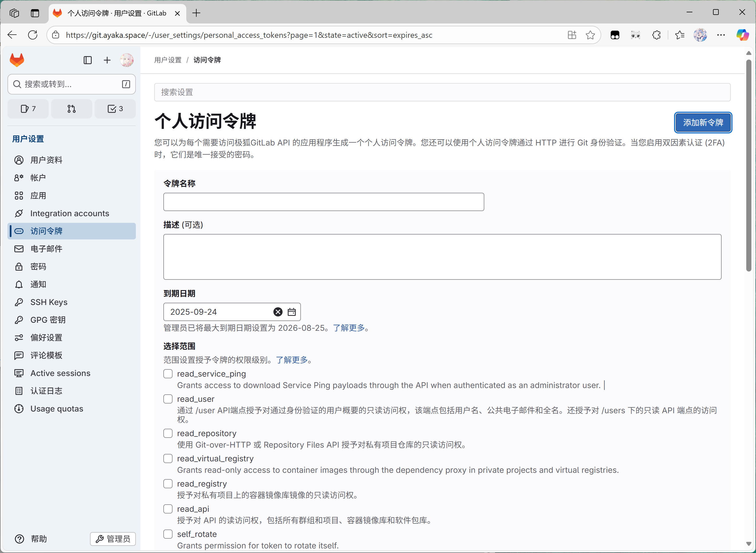Click the create new (+) icon
This screenshot has width=756, height=553.
tap(107, 60)
